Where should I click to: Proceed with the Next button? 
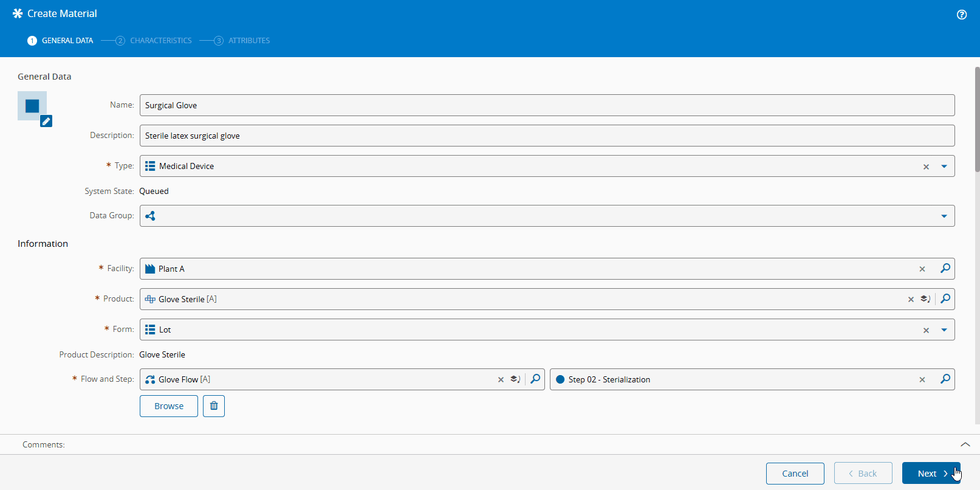931,474
